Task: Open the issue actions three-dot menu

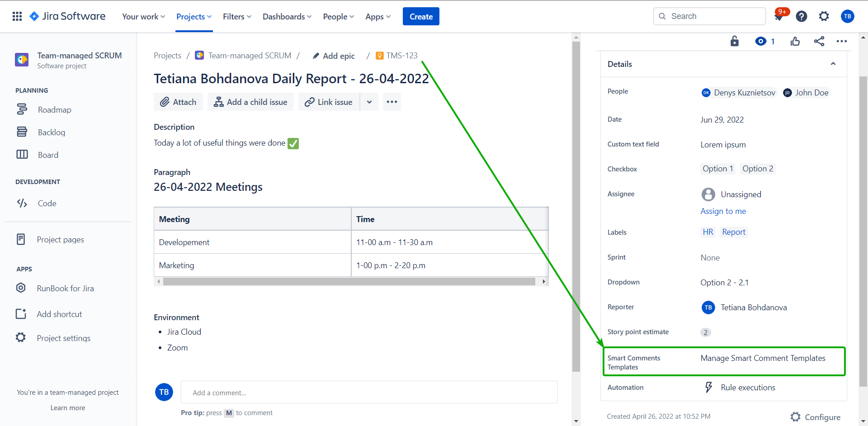Action: (841, 42)
